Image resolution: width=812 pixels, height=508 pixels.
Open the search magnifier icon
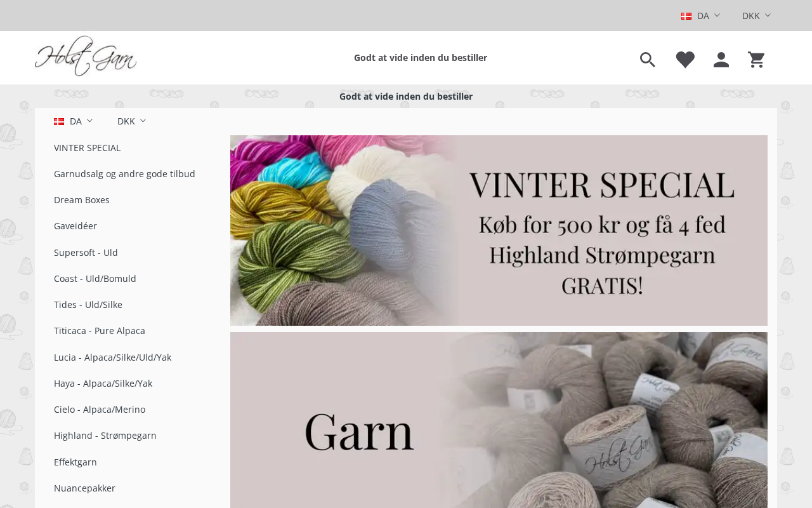pyautogui.click(x=647, y=60)
